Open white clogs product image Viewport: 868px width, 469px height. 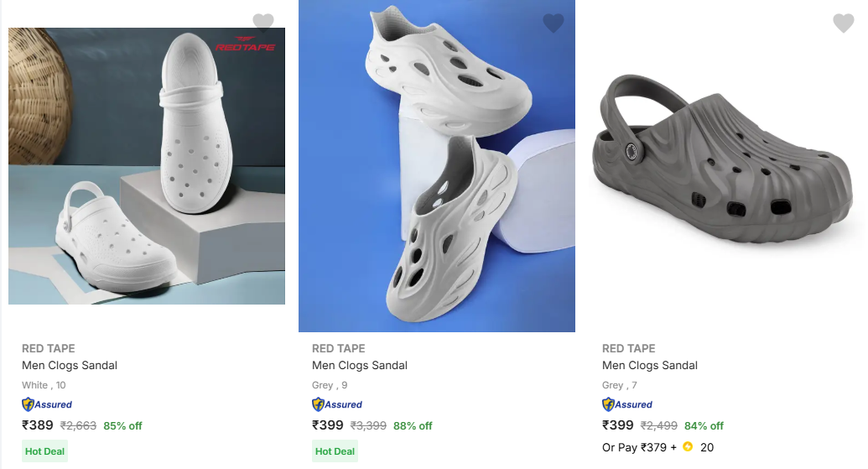(147, 166)
